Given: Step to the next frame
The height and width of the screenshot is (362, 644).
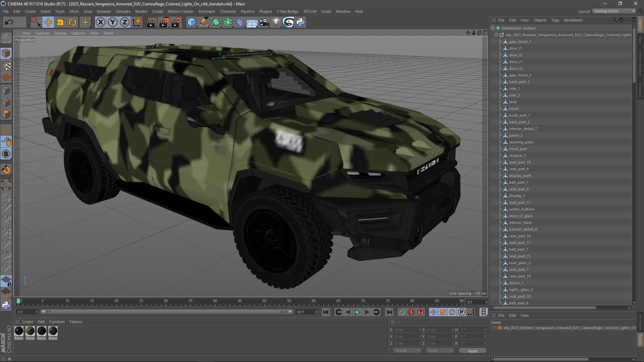Looking at the screenshot, I should pyautogui.click(x=367, y=312).
